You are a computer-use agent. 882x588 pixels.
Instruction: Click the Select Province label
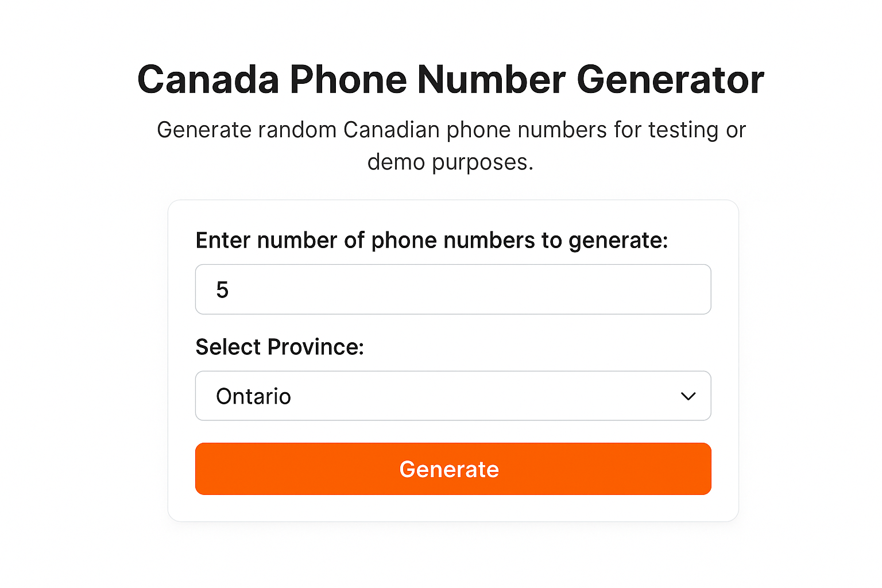tap(280, 347)
